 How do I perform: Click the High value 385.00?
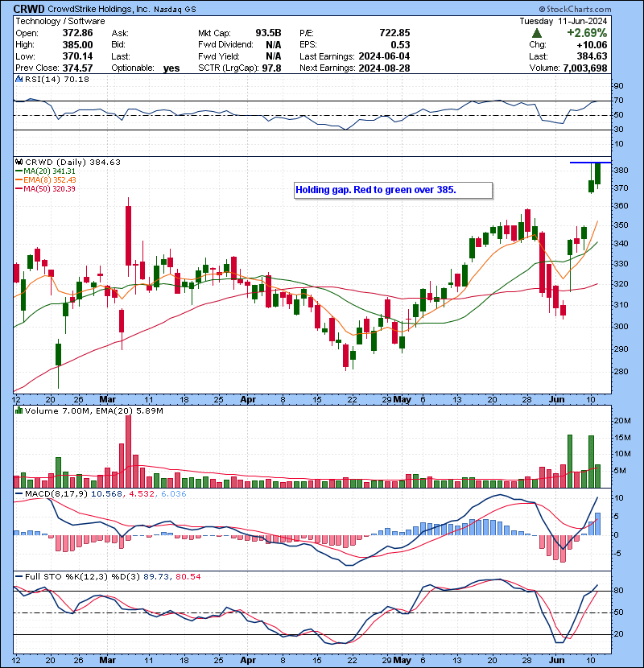77,45
